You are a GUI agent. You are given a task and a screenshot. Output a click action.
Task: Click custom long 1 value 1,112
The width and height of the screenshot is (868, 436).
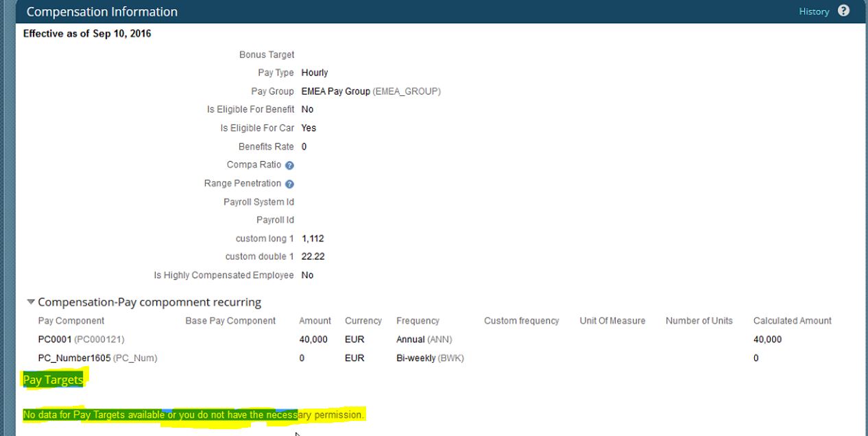(313, 239)
